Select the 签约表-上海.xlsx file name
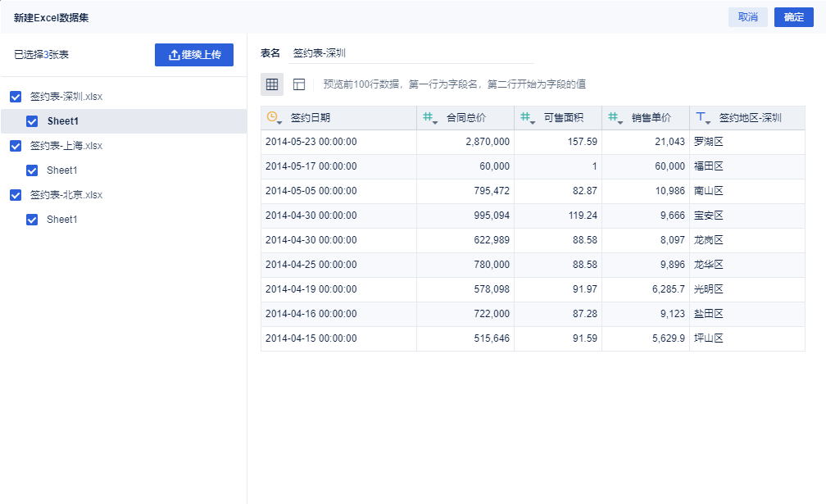The image size is (826, 504). tap(66, 146)
